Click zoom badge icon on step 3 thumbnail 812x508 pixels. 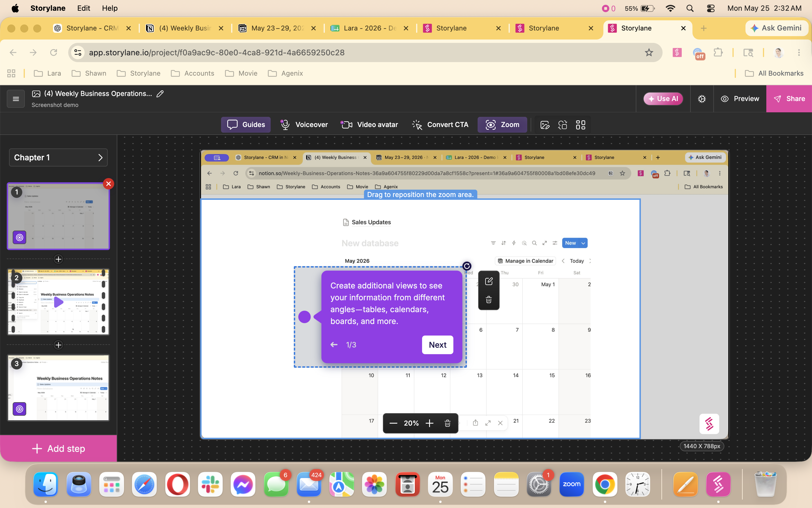click(19, 409)
